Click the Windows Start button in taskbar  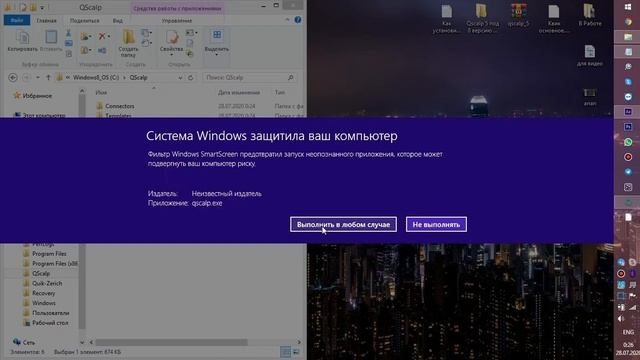[628, 7]
